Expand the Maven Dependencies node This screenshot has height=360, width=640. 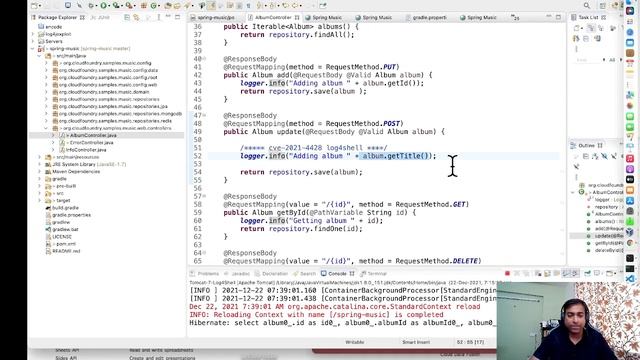pyautogui.click(x=40, y=171)
